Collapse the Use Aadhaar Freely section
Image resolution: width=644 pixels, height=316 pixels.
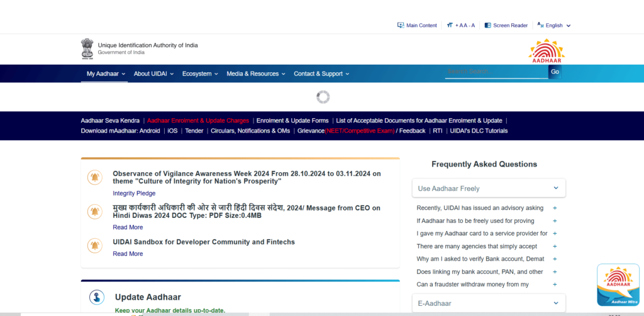pos(556,188)
